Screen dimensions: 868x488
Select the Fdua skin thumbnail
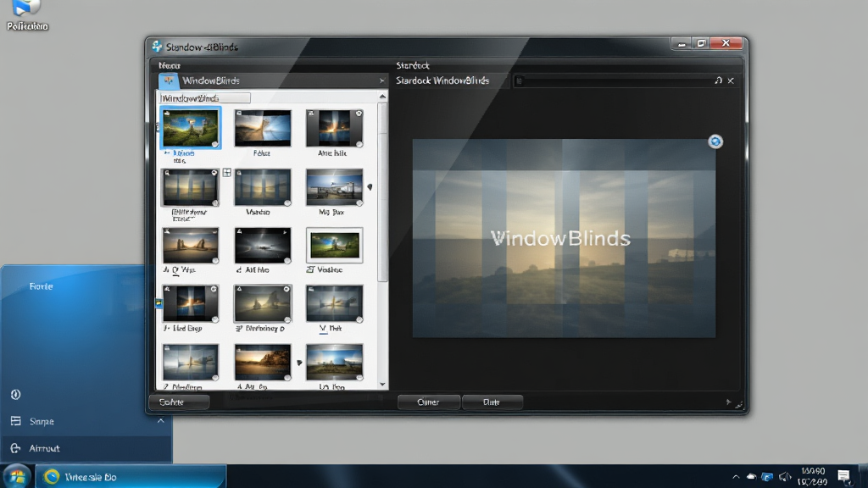click(263, 128)
